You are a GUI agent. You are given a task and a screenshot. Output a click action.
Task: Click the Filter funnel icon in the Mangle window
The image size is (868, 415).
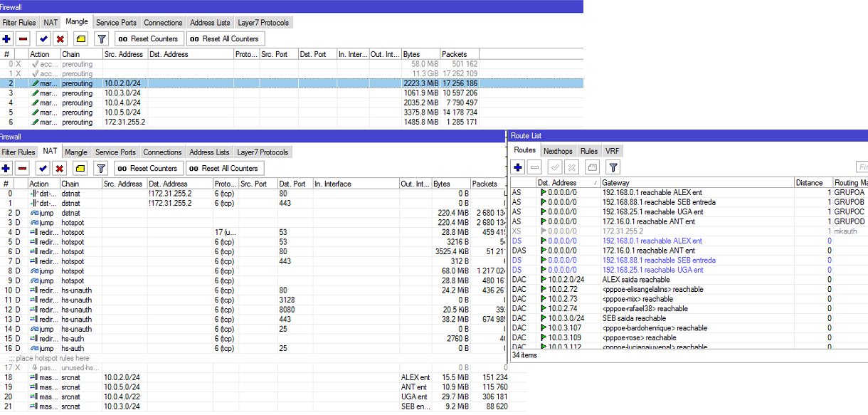point(101,39)
